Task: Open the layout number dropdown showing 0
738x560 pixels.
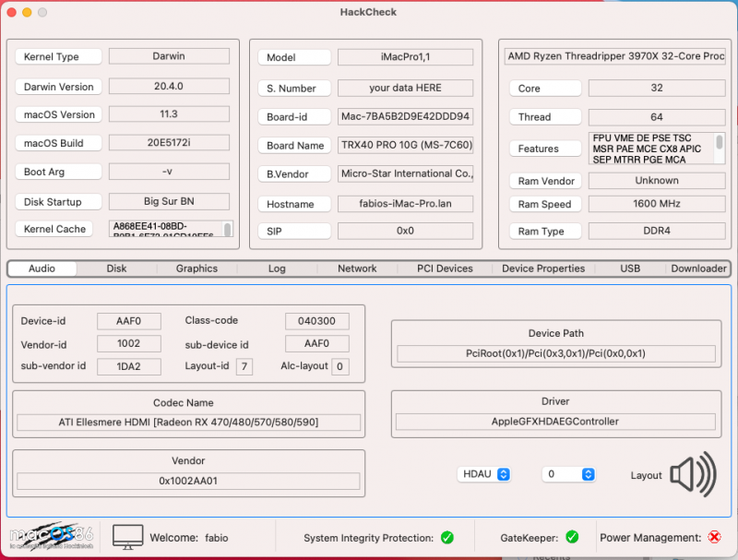Action: (567, 474)
